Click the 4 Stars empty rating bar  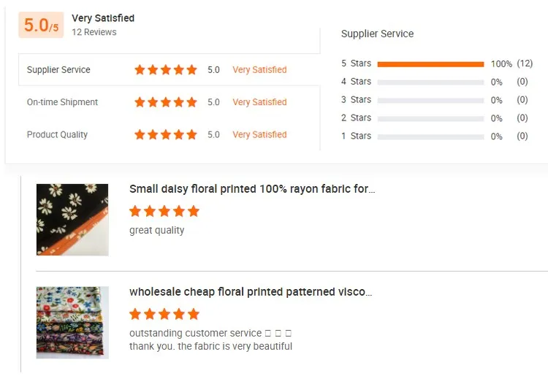[x=430, y=82]
